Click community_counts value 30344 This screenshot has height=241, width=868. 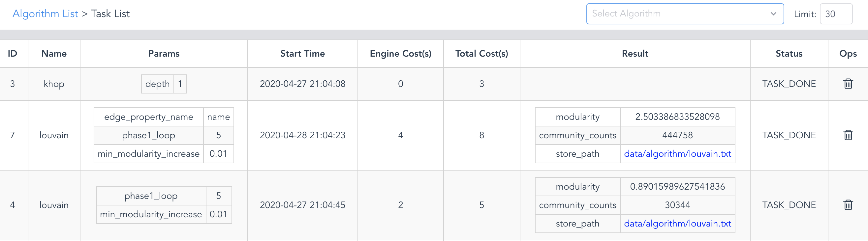[x=677, y=205]
